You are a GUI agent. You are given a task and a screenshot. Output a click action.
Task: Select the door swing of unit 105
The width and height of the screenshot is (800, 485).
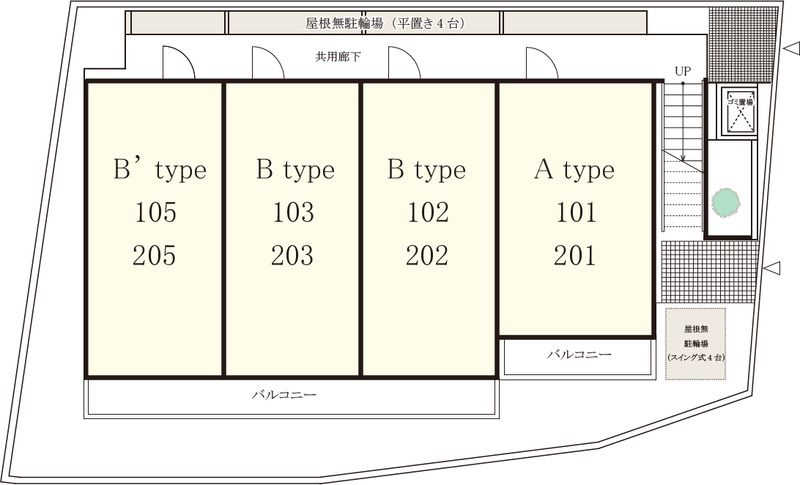tap(179, 62)
